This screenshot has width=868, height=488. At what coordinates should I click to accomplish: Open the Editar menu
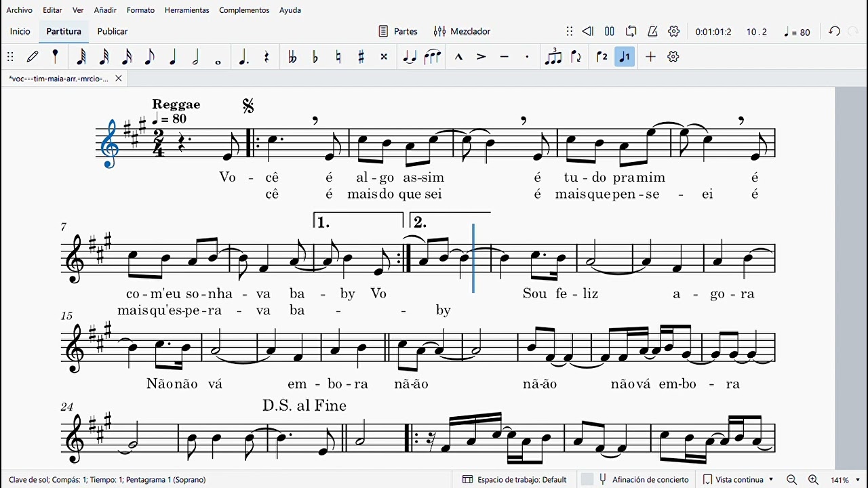(x=52, y=10)
